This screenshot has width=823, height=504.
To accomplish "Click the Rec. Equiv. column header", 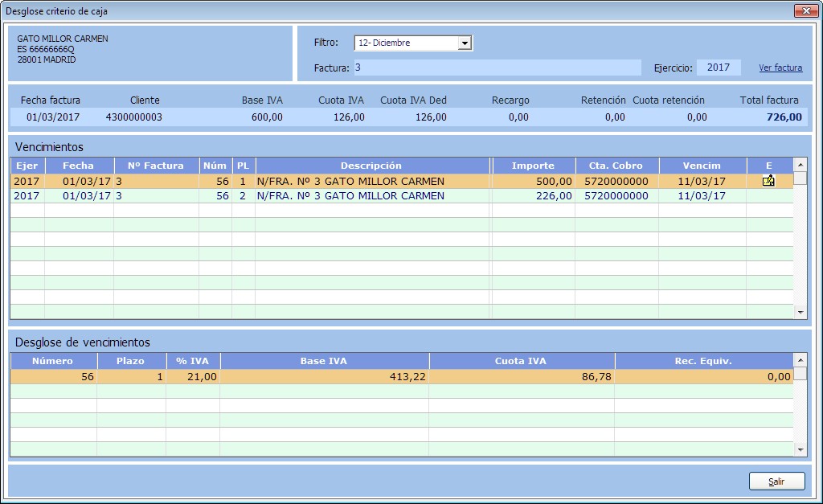I will coord(704,361).
